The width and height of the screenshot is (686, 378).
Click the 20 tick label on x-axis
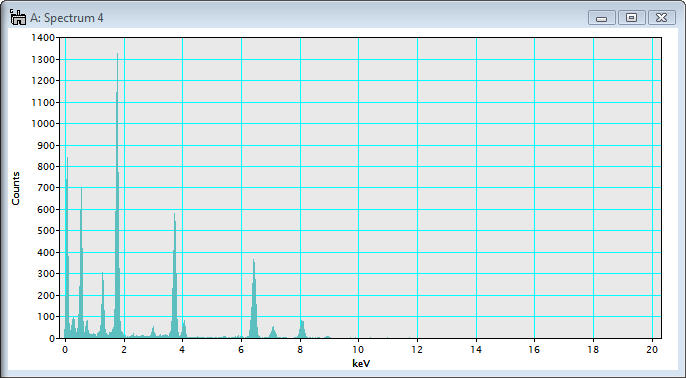(652, 349)
